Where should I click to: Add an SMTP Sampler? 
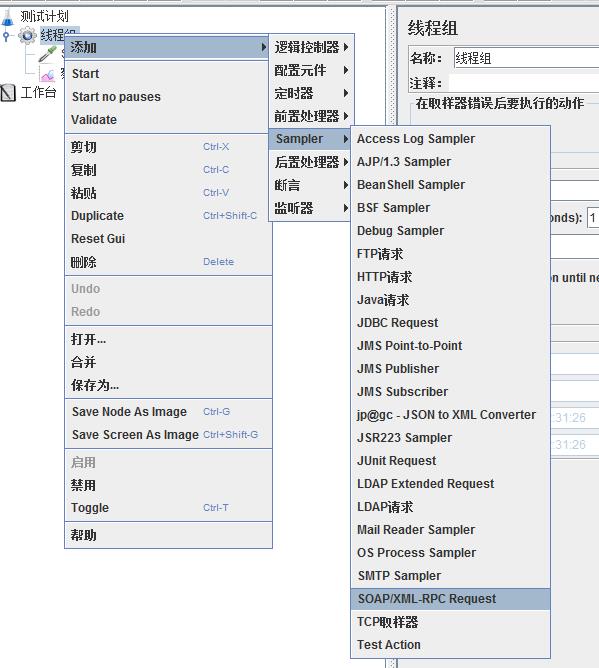pyautogui.click(x=450, y=576)
